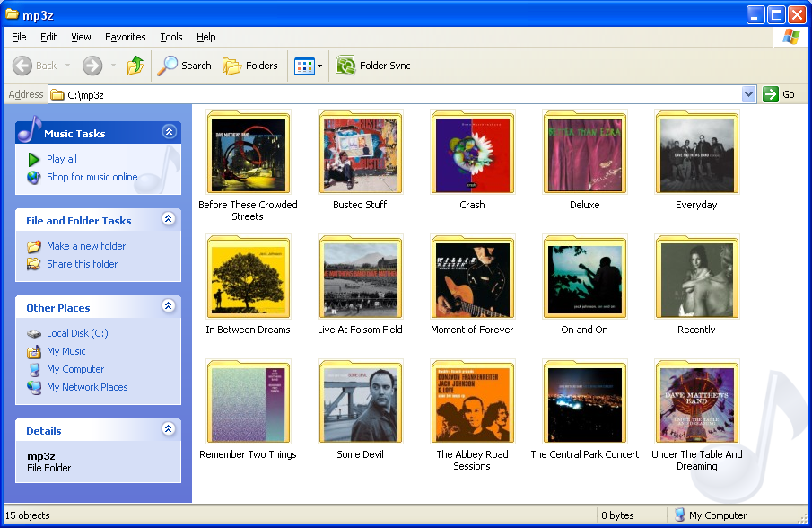The image size is (812, 528).
Task: Toggle the Folders sidebar pane
Action: [249, 65]
